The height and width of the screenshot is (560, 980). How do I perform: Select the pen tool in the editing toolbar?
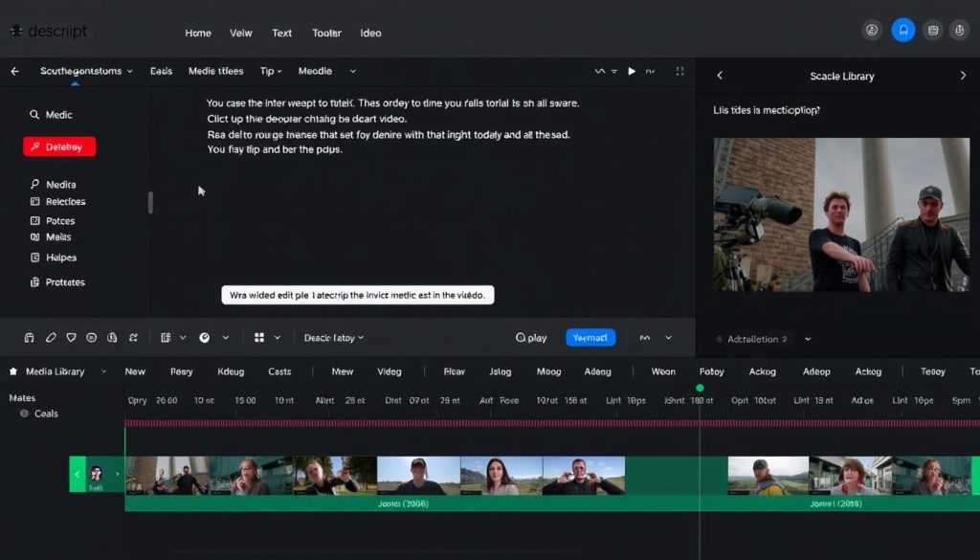(50, 337)
